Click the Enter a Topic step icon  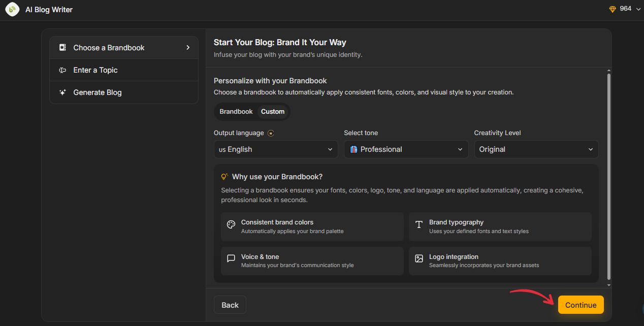pos(62,70)
